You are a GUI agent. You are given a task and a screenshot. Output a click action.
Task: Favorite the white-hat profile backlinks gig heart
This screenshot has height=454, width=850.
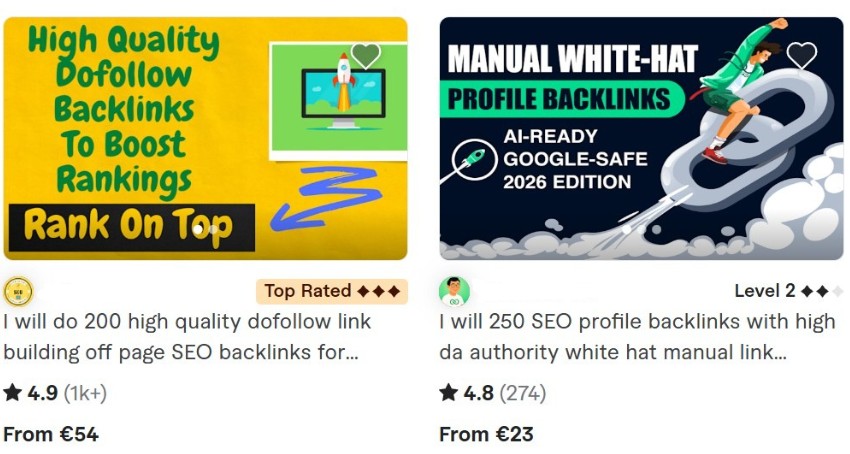click(x=802, y=54)
